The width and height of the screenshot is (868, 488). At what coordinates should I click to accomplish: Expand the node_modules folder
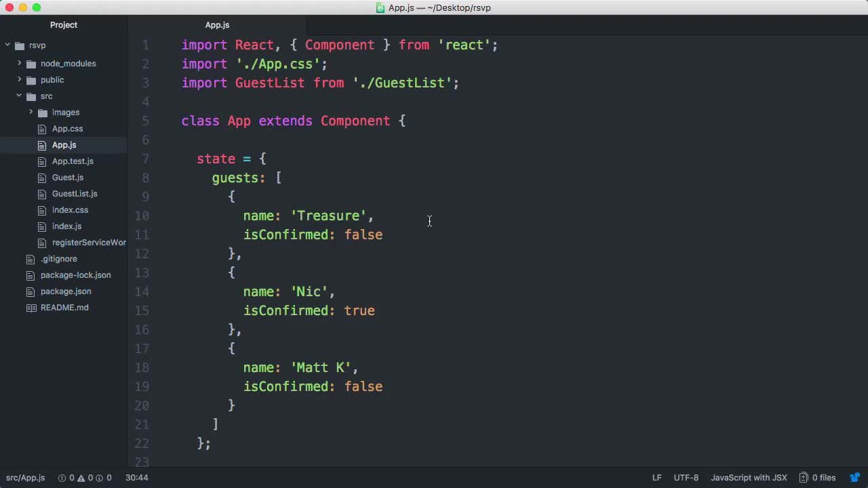click(20, 64)
